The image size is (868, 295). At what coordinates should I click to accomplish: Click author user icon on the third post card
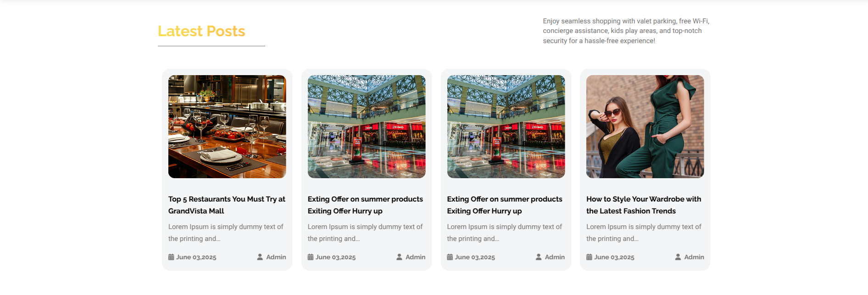click(539, 257)
